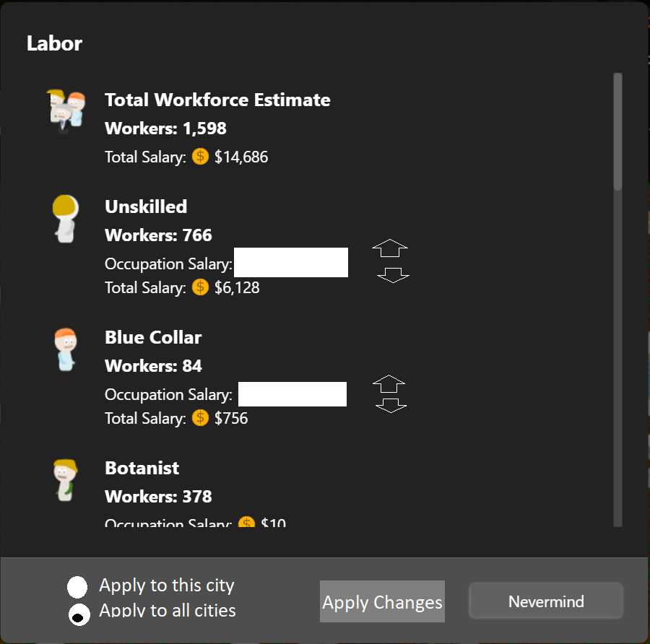The height and width of the screenshot is (644, 650).
Task: Click the Unskilled worker icon
Action: point(66,218)
